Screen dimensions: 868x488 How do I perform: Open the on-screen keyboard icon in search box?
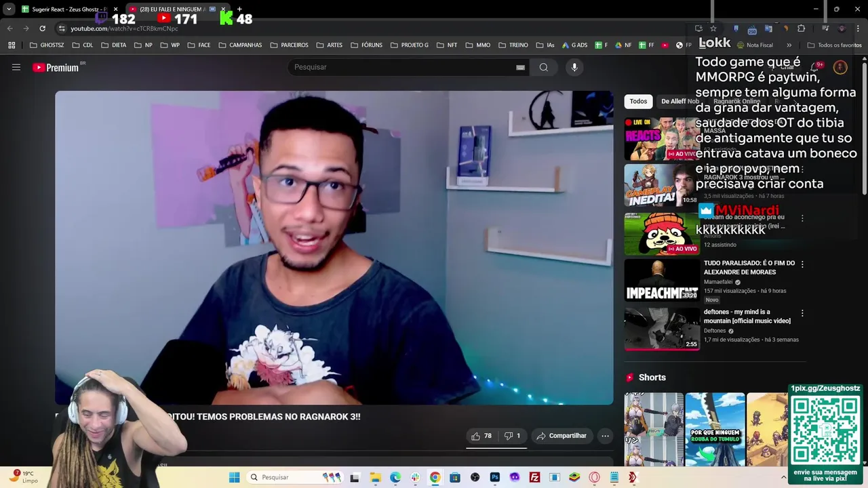coord(520,67)
